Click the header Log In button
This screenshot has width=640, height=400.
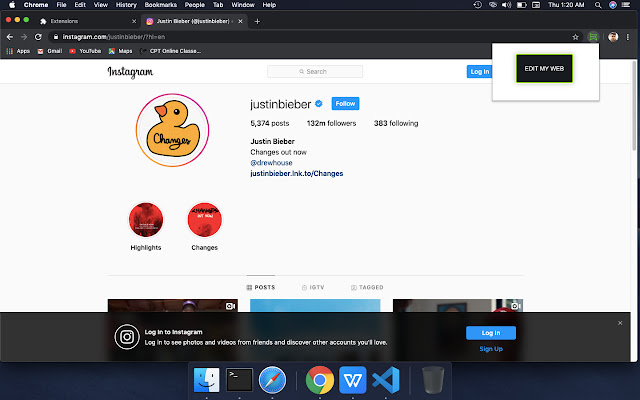coord(479,71)
